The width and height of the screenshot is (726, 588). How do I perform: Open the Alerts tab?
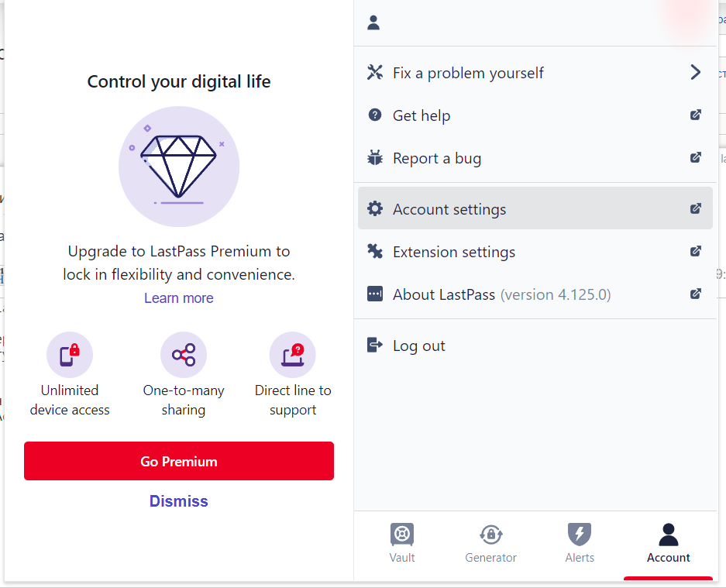(580, 542)
